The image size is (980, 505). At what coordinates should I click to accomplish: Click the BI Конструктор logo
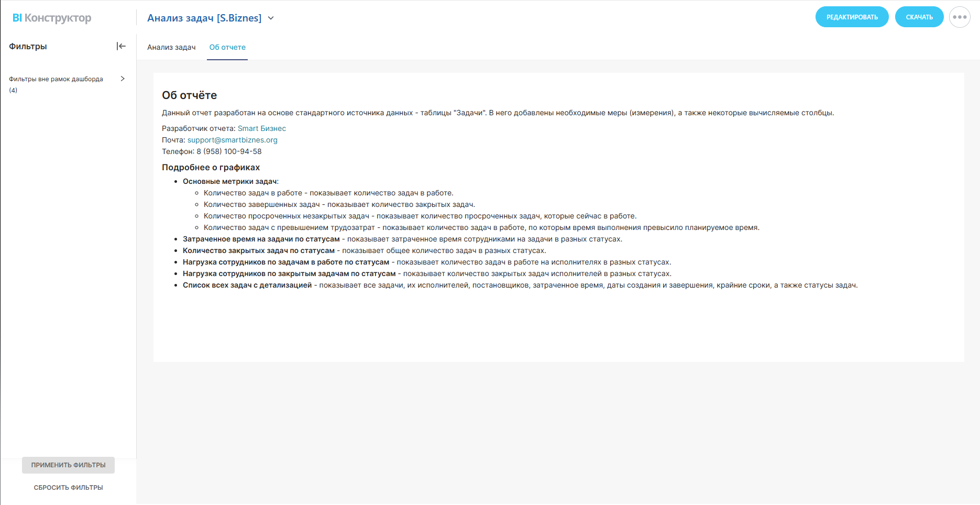(x=52, y=18)
